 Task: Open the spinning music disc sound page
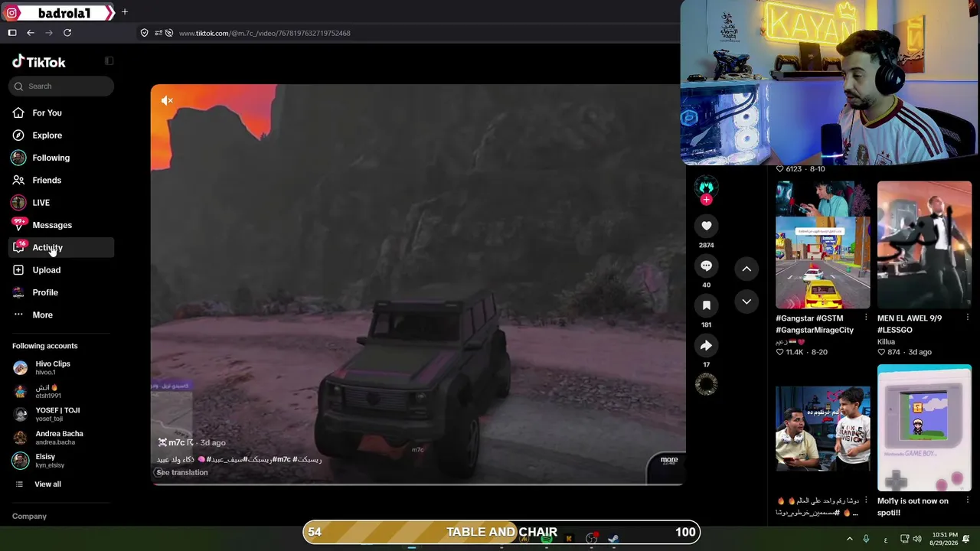[x=706, y=384]
